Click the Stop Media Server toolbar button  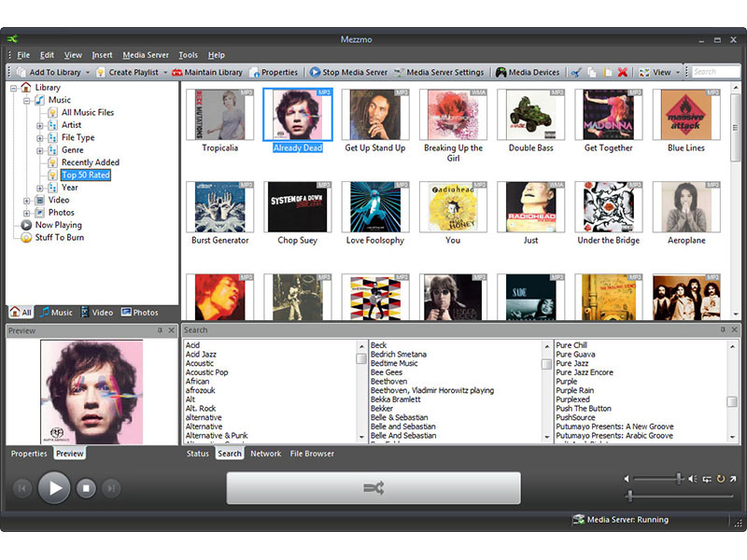[x=348, y=73]
